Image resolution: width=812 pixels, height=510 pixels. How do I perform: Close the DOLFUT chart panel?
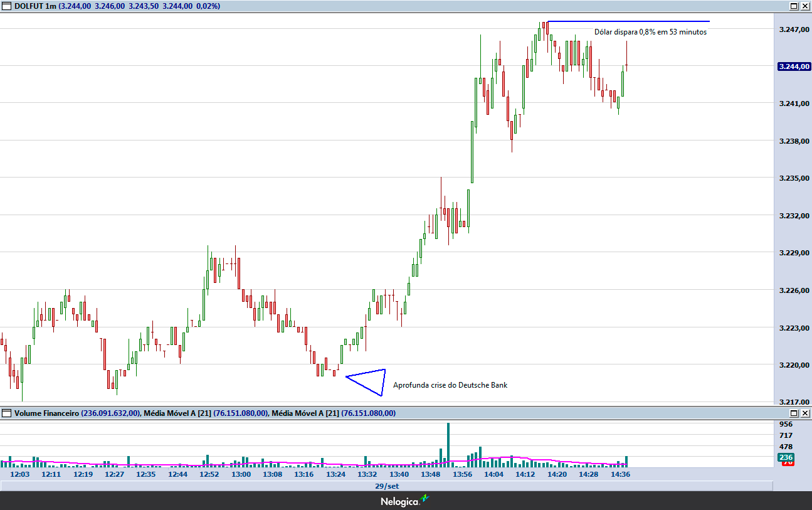pyautogui.click(x=805, y=6)
